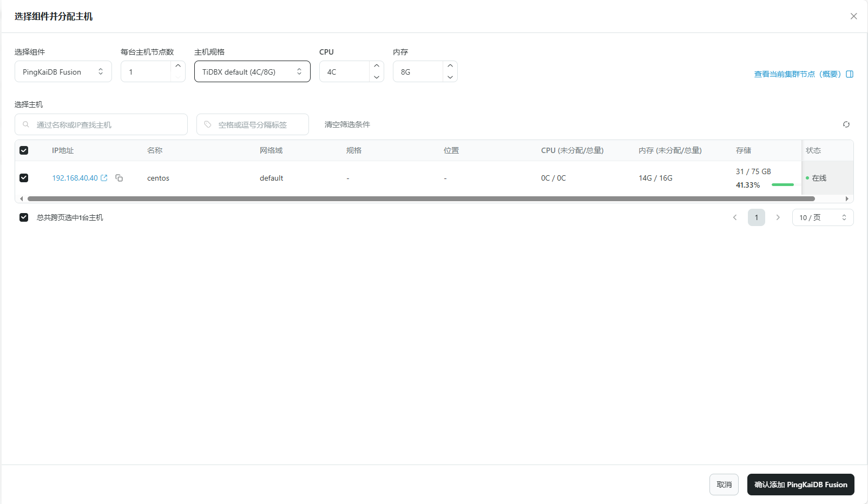This screenshot has height=504, width=868.
Task: Click the external link icon beside IP
Action: [104, 178]
